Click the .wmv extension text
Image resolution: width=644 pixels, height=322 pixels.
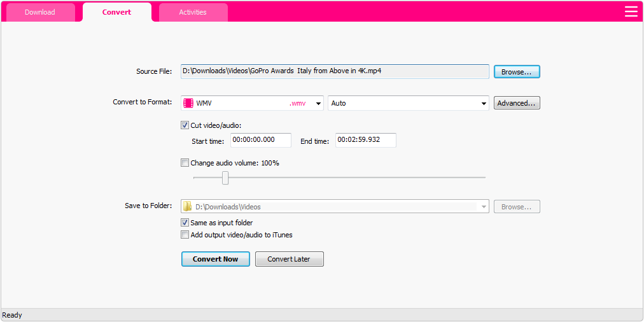(x=297, y=104)
